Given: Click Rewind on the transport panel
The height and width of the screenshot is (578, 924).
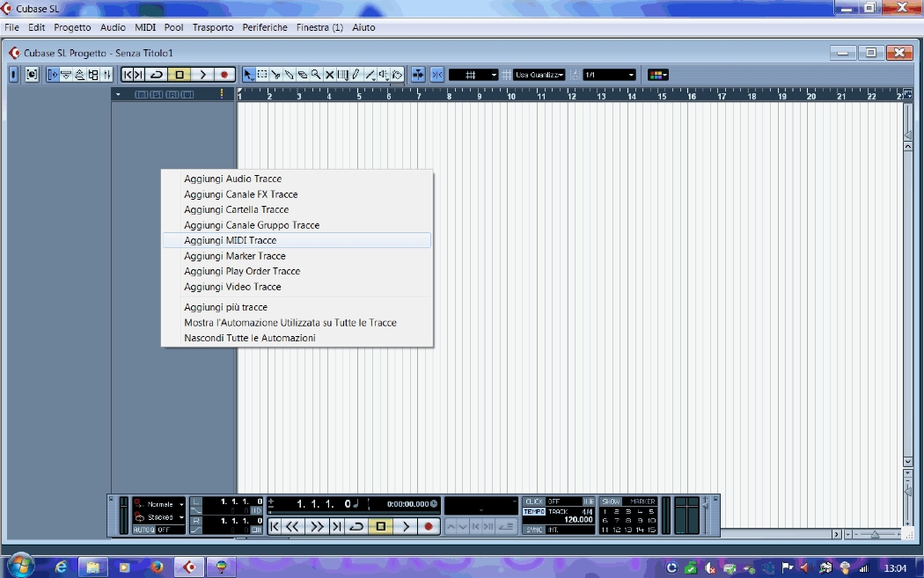Looking at the screenshot, I should coord(293,527).
